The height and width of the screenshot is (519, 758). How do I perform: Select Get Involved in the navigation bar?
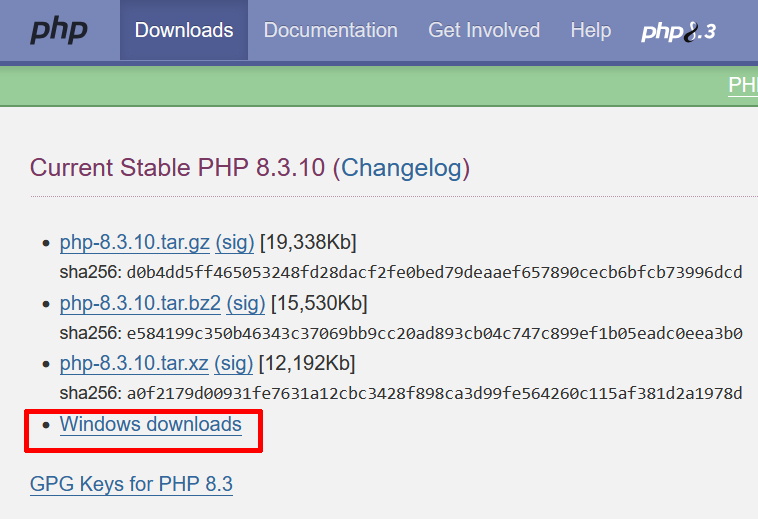(484, 30)
